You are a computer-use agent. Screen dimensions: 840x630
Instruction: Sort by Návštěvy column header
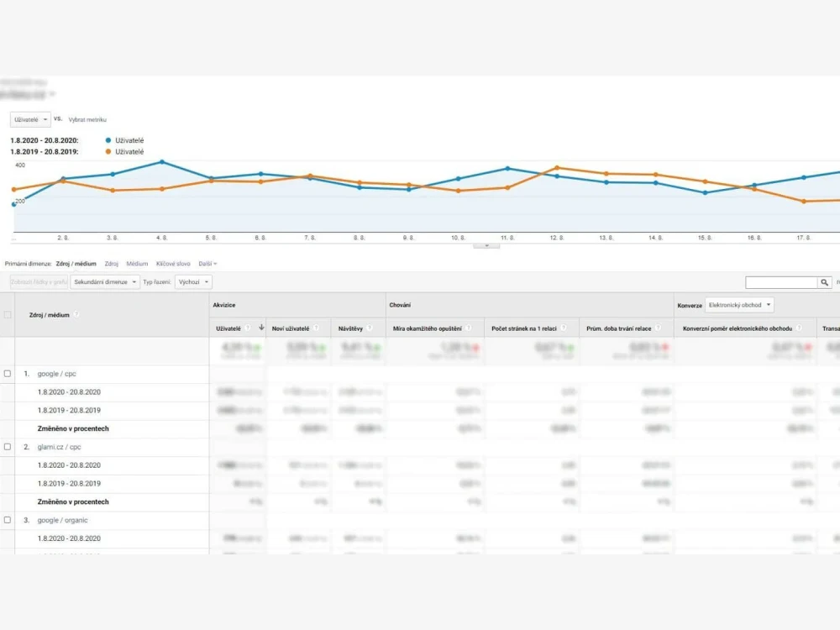pos(350,328)
